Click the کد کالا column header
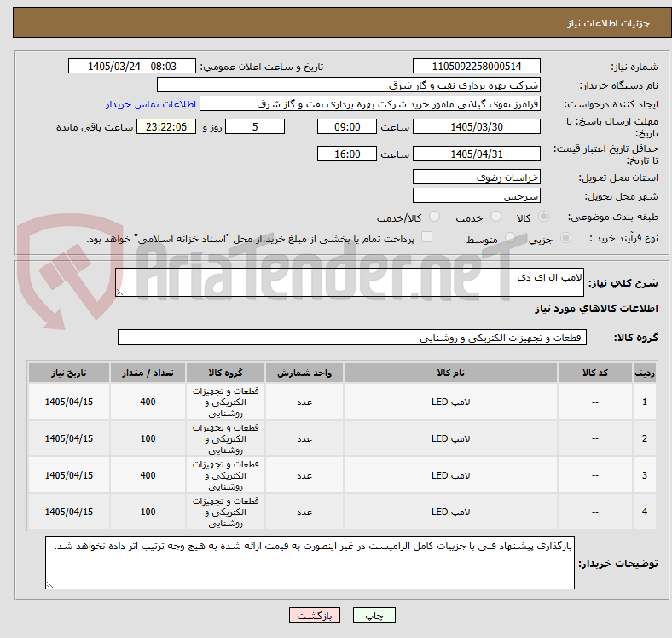 (595, 373)
